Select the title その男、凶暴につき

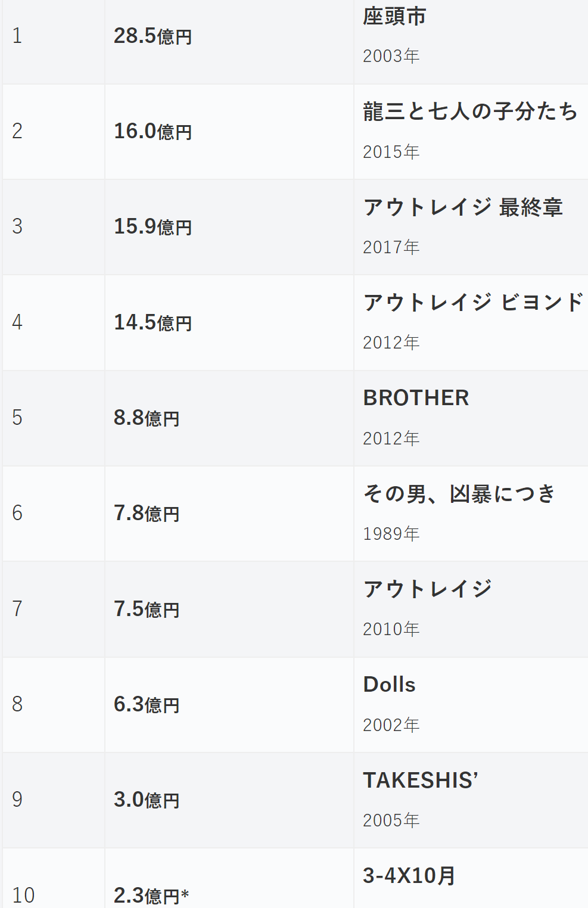pos(459,494)
